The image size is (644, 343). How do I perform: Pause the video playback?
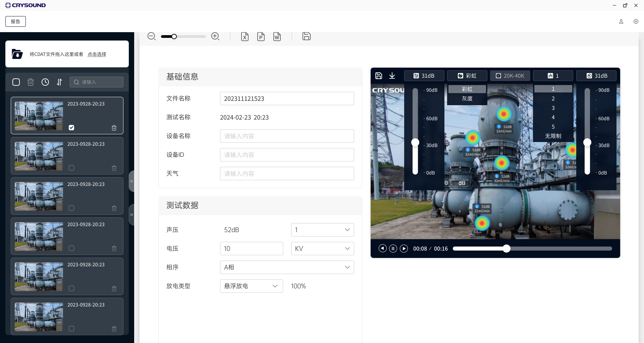pyautogui.click(x=393, y=248)
